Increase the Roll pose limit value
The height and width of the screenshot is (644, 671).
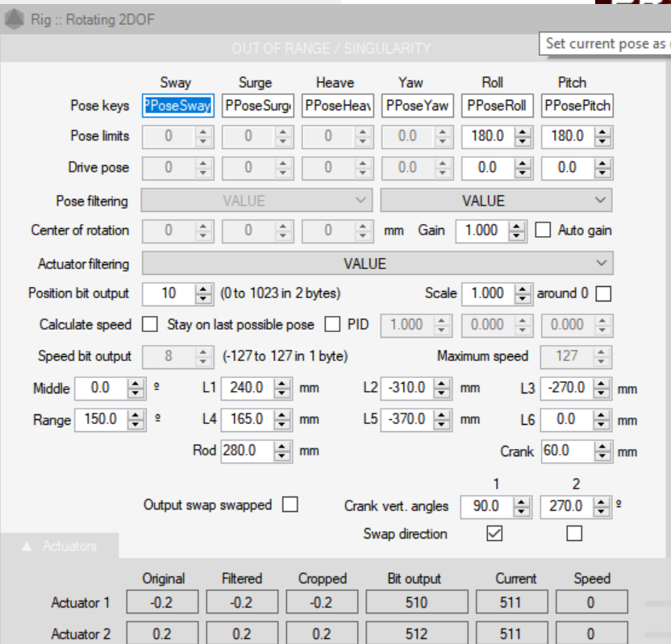tap(523, 132)
